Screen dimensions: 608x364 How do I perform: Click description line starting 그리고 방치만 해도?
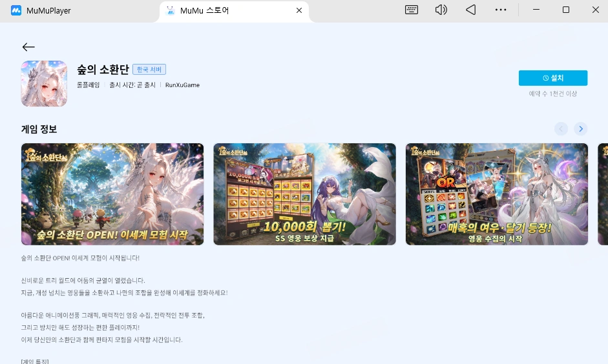click(x=80, y=328)
